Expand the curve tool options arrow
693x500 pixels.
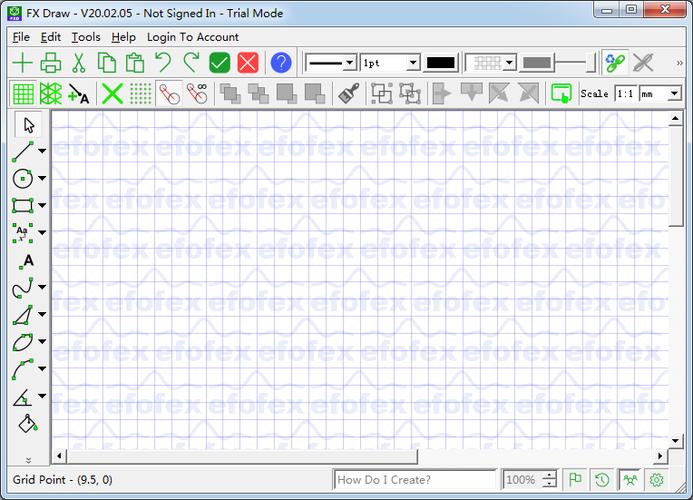pos(42,287)
